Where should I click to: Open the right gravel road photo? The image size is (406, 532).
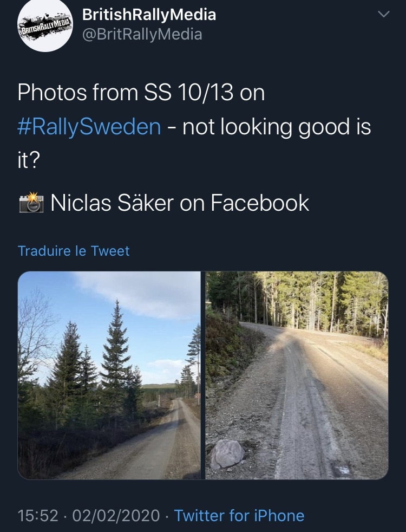pyautogui.click(x=297, y=375)
